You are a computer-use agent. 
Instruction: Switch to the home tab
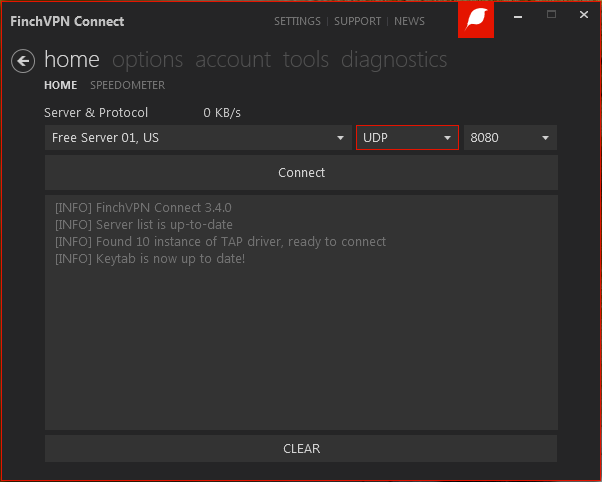click(x=72, y=60)
